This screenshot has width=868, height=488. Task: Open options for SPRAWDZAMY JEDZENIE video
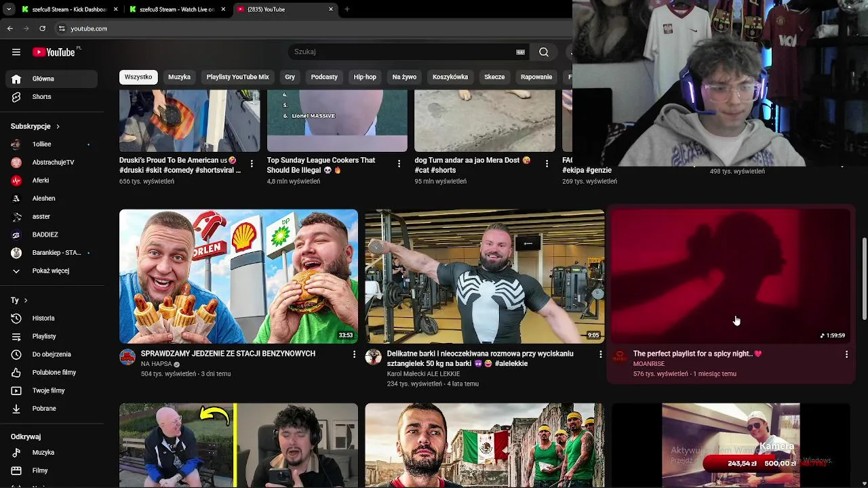(x=354, y=354)
